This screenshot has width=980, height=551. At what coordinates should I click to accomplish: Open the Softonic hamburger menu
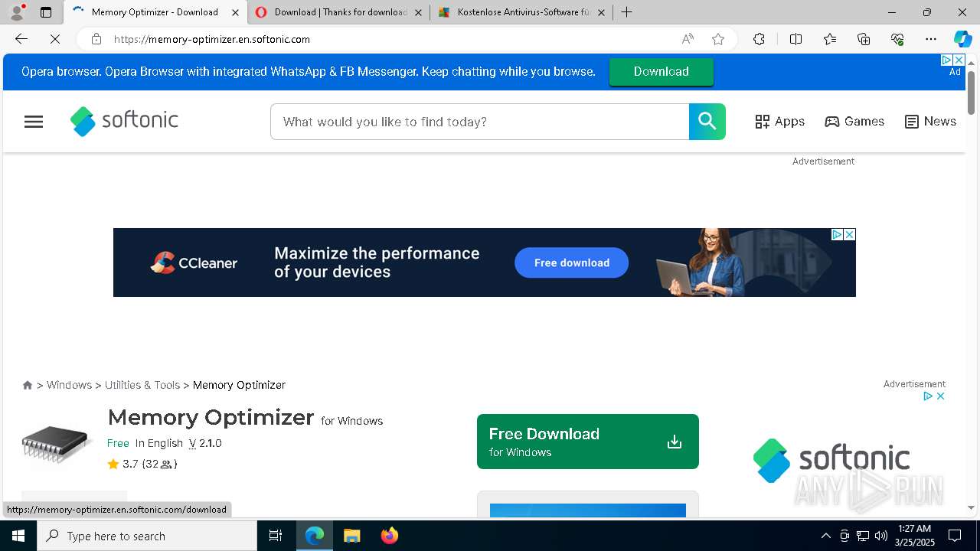point(34,122)
